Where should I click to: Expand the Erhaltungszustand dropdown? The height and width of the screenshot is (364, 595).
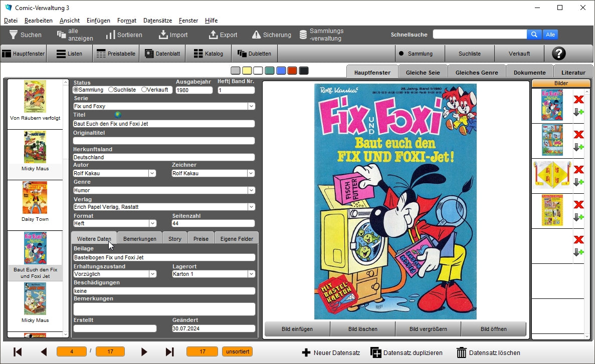click(x=152, y=274)
